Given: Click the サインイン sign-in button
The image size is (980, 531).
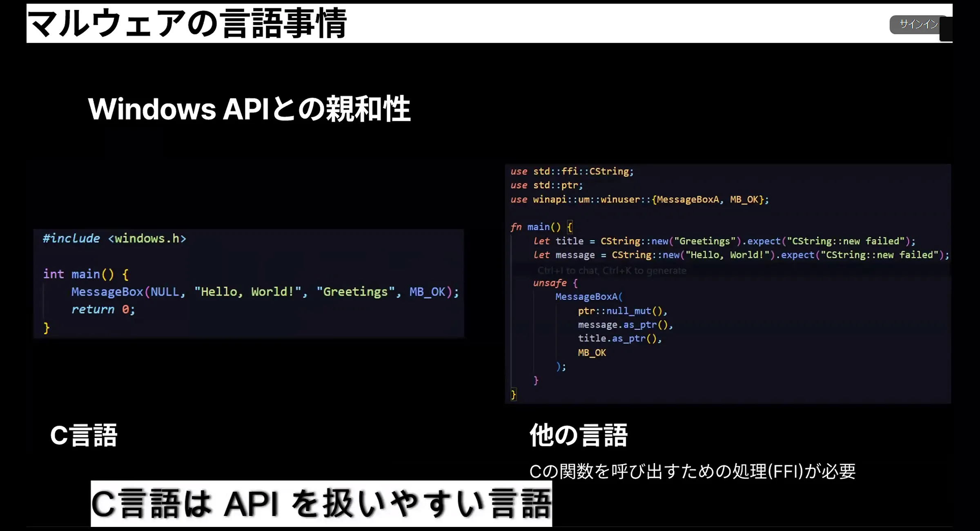Looking at the screenshot, I should [918, 25].
